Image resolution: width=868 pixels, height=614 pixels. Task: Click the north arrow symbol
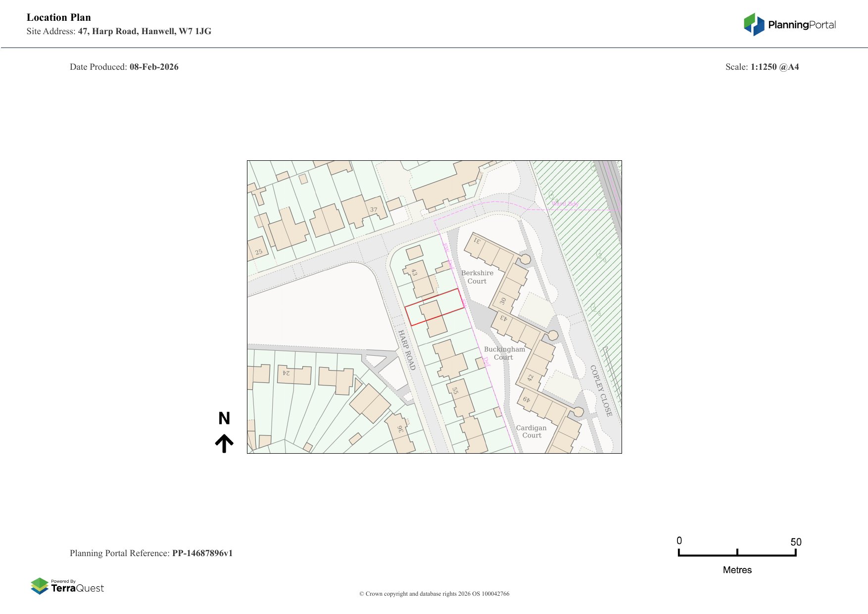click(224, 443)
